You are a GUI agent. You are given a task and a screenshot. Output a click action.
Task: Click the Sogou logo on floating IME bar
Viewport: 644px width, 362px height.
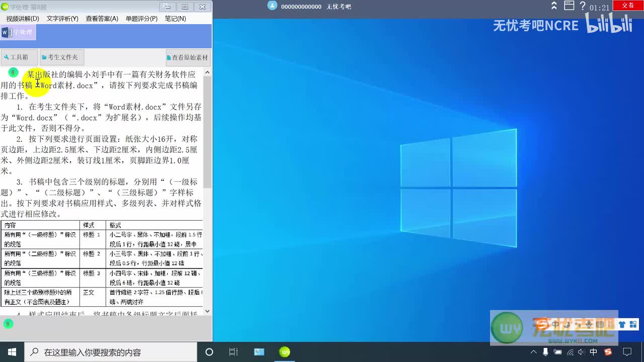[541, 324]
